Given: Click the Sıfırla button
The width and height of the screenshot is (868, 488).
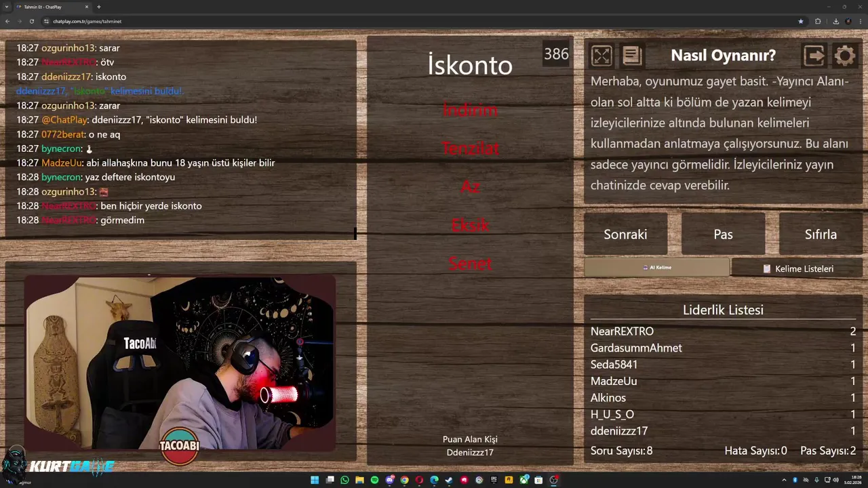Looking at the screenshot, I should [821, 234].
